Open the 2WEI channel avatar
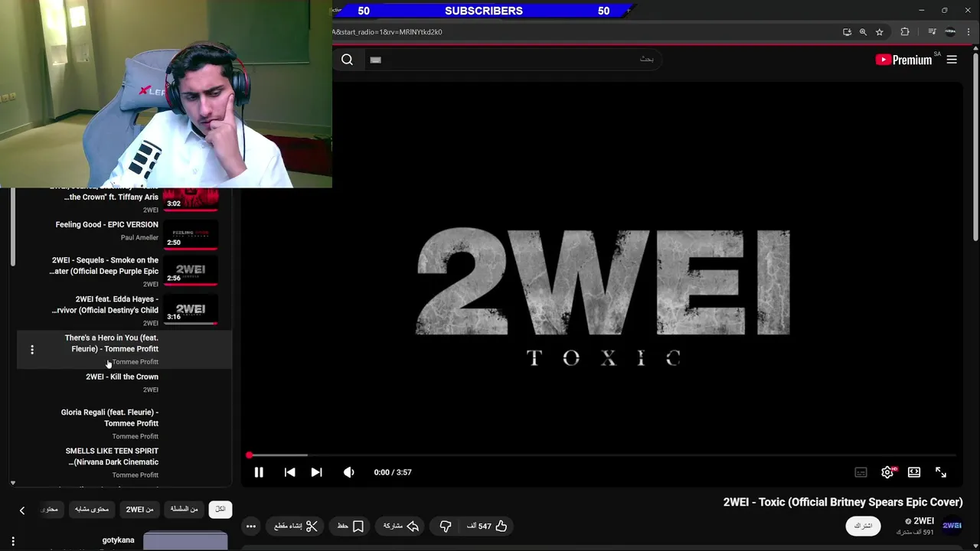980x551 pixels. (x=952, y=526)
